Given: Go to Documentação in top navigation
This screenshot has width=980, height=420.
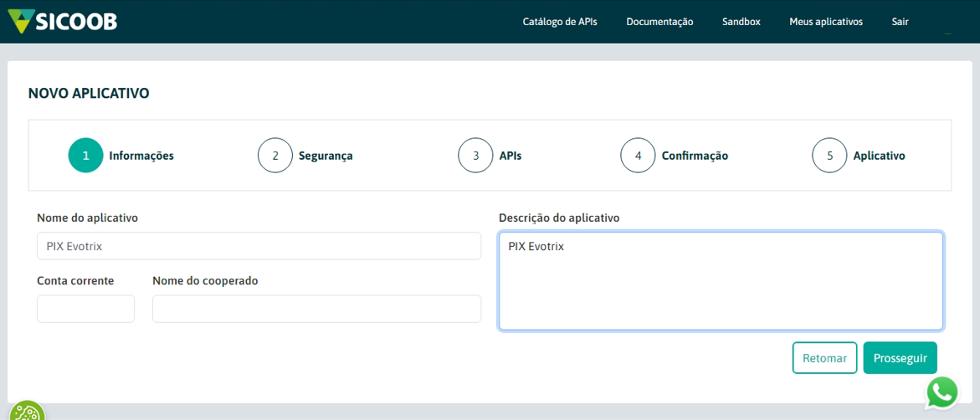Looking at the screenshot, I should click(659, 22).
